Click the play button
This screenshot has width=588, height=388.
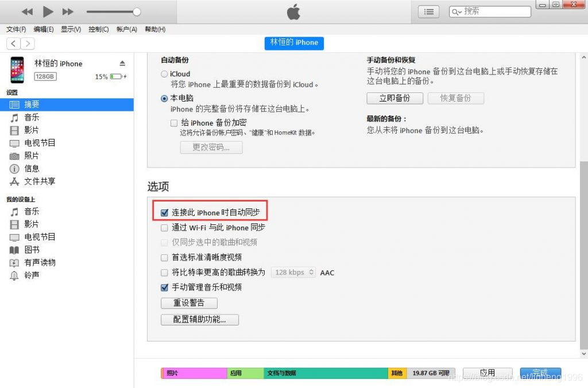[48, 11]
